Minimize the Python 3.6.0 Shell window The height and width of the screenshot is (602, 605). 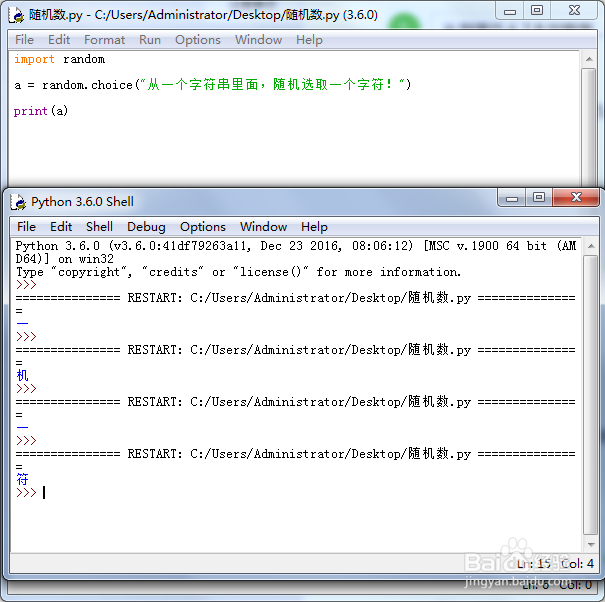click(x=512, y=198)
